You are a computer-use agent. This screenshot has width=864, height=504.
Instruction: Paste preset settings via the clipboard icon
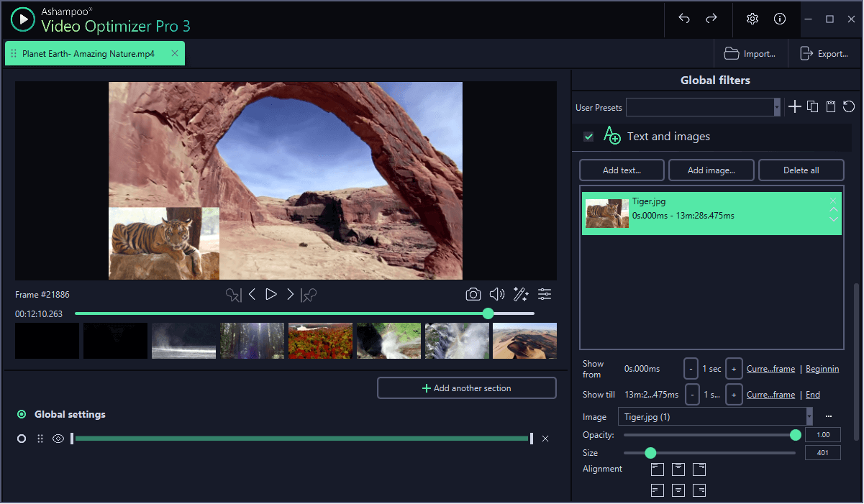830,106
